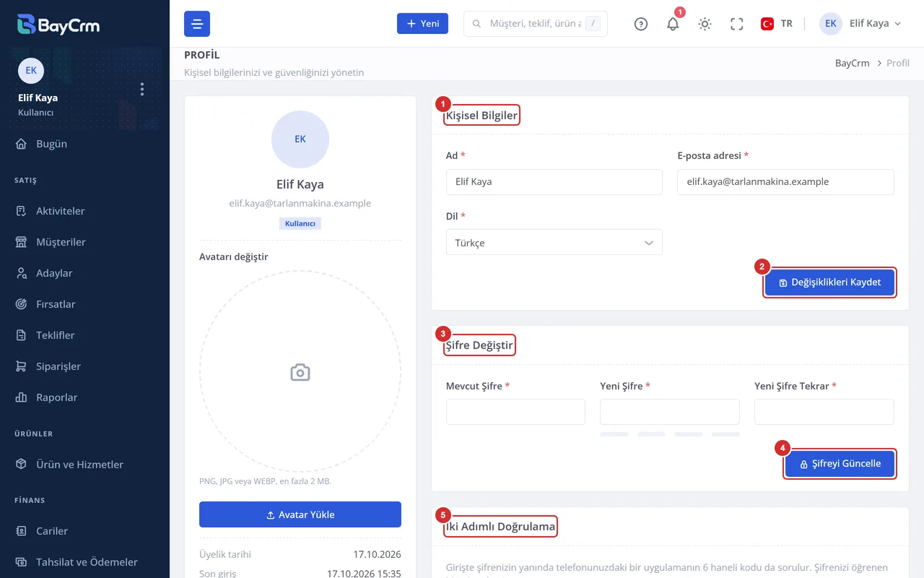Expand the Elif Kaya user menu
The width and height of the screenshot is (924, 578).
860,24
